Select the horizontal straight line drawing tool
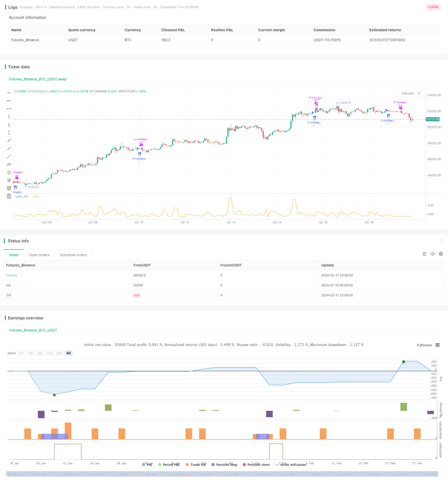This screenshot has height=484, width=448. coord(9,93)
